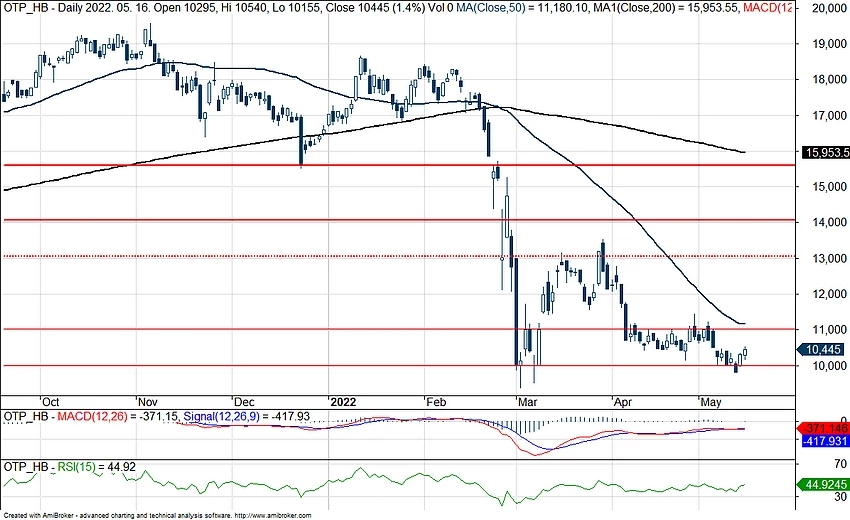Select the green 44.9245 RSI value tag
The image size is (850, 520).
[x=822, y=484]
